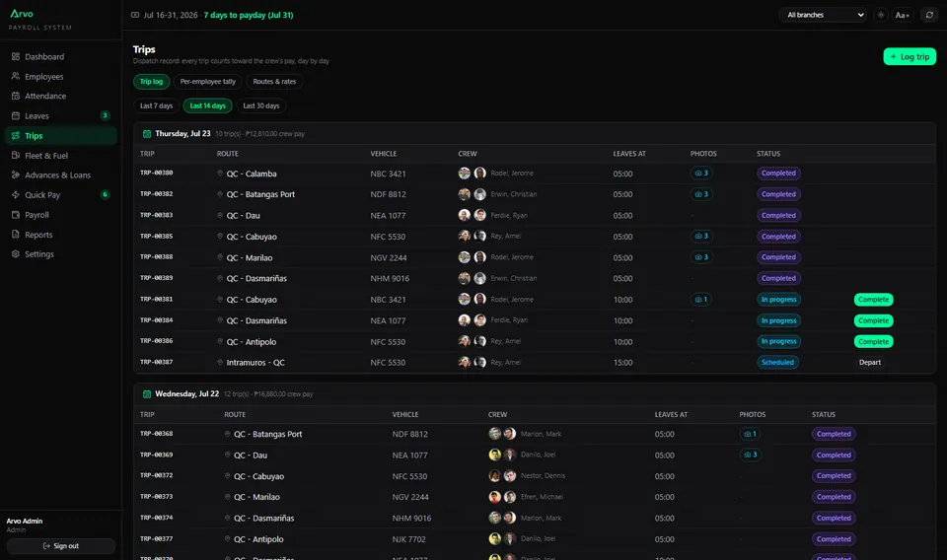Click route pin icon for Intramuros - QC
This screenshot has height=560, width=947.
[x=220, y=362]
